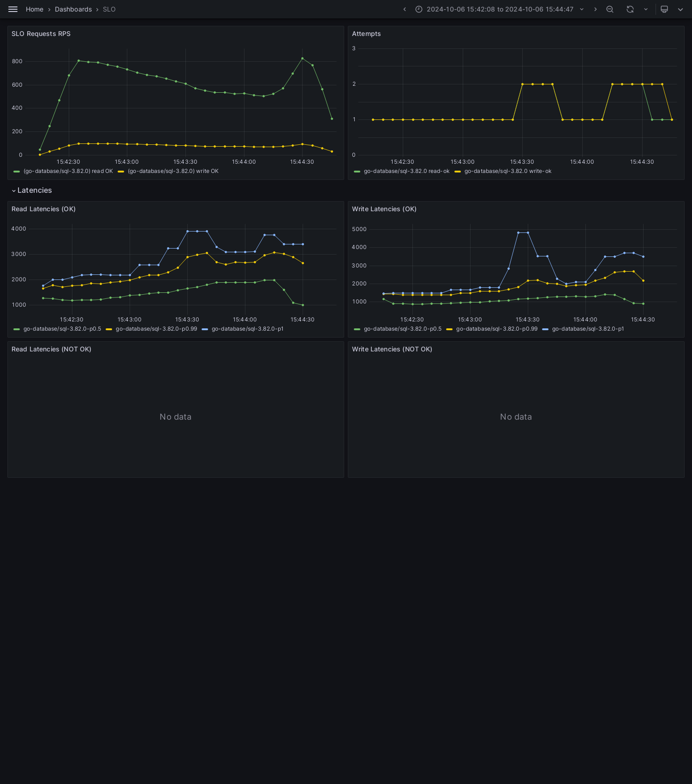Click yellow swatch for Write Latencies p0.99
The image size is (692, 784).
click(x=449, y=329)
